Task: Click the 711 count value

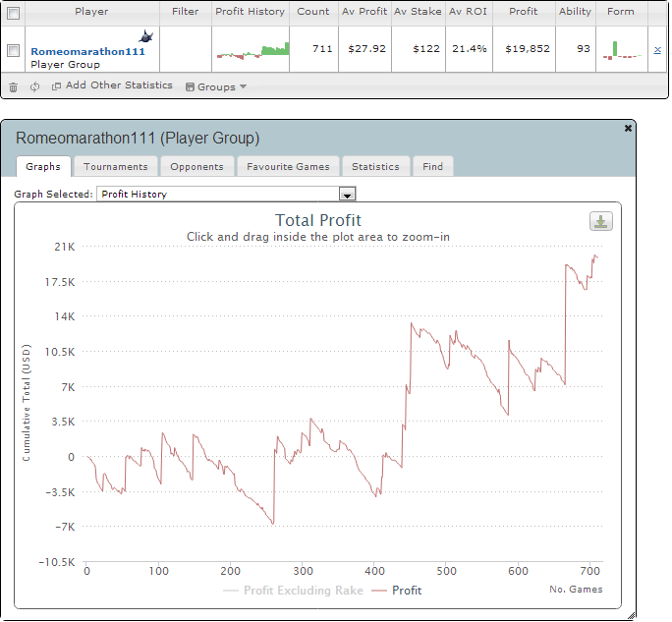Action: coord(322,49)
